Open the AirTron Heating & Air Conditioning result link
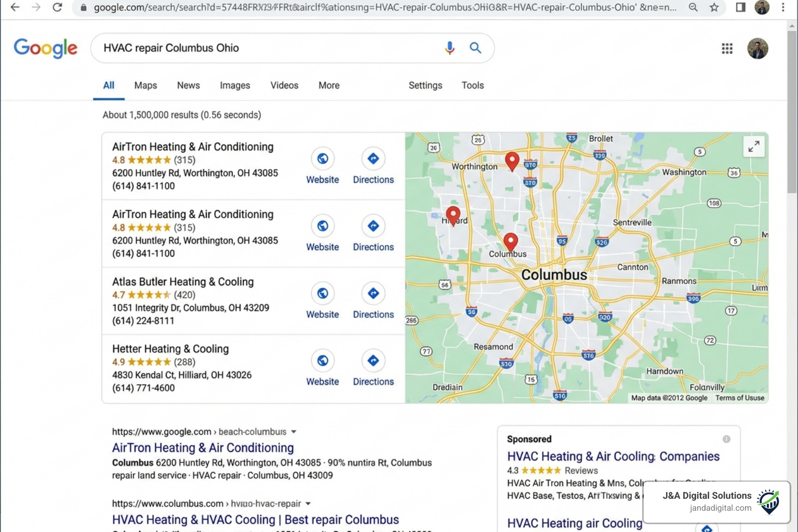 coord(203,448)
